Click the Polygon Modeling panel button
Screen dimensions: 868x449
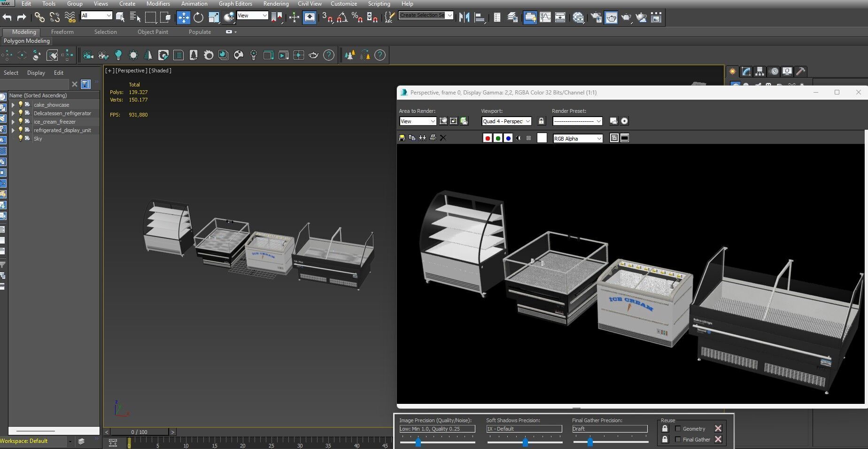point(26,41)
